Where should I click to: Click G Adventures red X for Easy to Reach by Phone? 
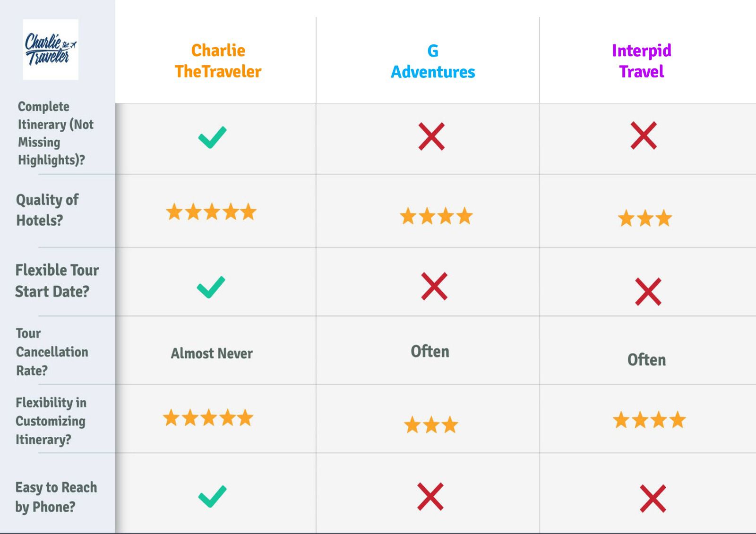click(x=430, y=497)
